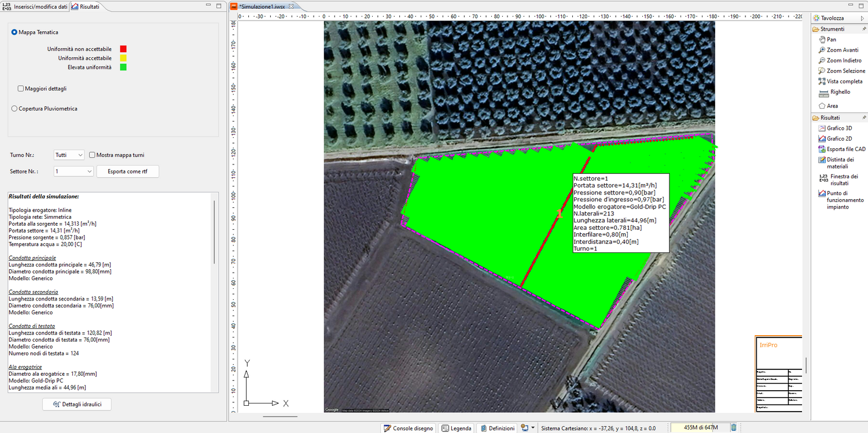
Task: Expand the Tavolozza palette arrow
Action: [863, 19]
